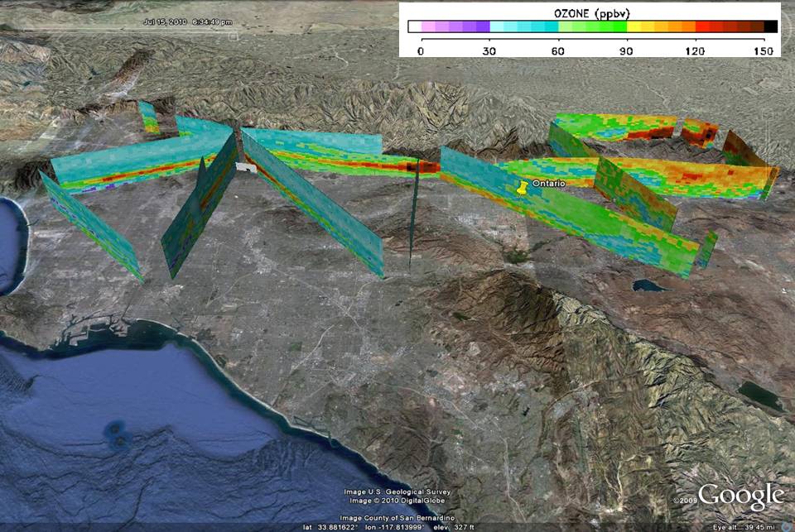Click the '90' tick label in legend
This screenshot has width=795, height=532.
point(626,51)
